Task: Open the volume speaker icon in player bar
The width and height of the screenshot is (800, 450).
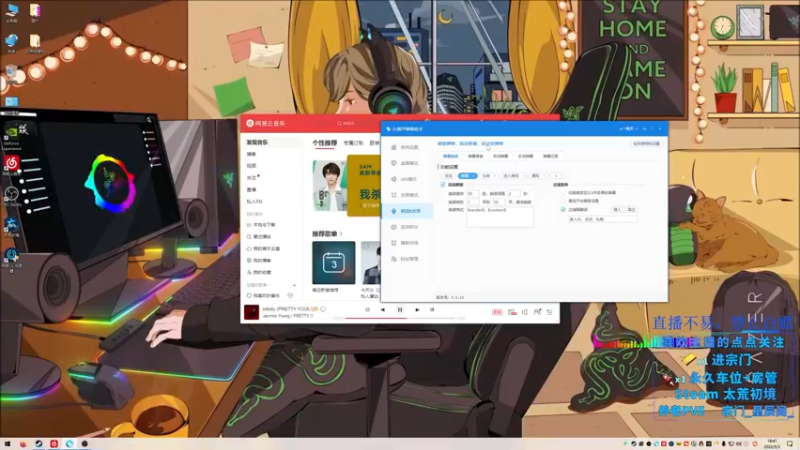Action: [524, 312]
